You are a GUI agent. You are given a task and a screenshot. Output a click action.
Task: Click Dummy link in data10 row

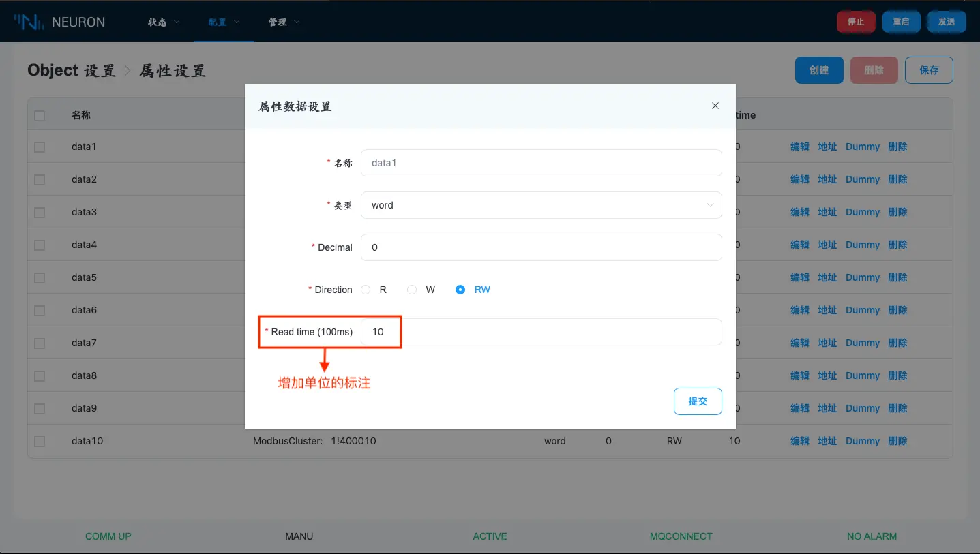coord(862,441)
